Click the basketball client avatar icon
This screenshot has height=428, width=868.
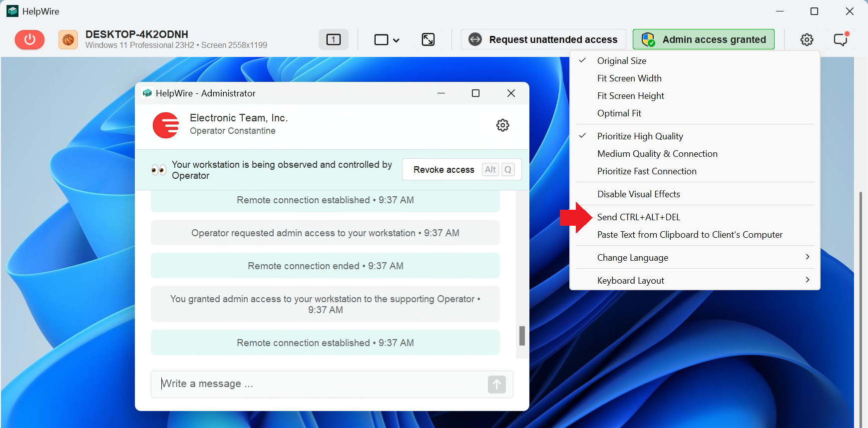[x=68, y=39]
